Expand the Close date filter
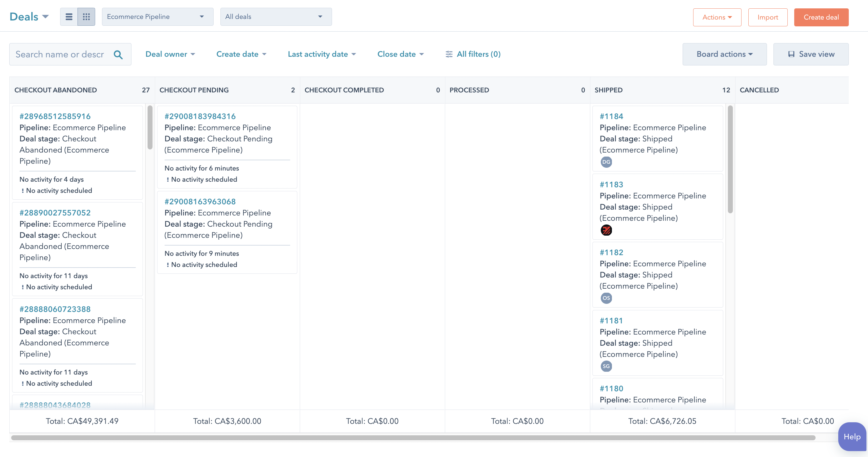The width and height of the screenshot is (868, 457). [x=400, y=54]
